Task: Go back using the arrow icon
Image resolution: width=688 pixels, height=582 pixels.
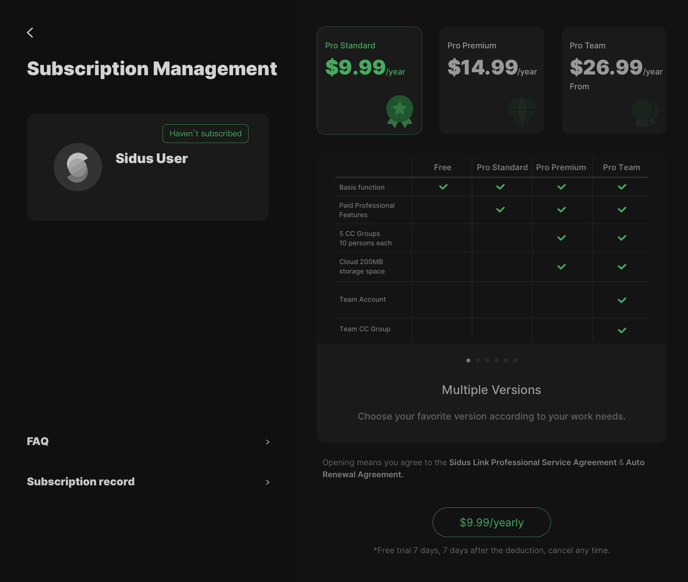Action: click(x=30, y=32)
